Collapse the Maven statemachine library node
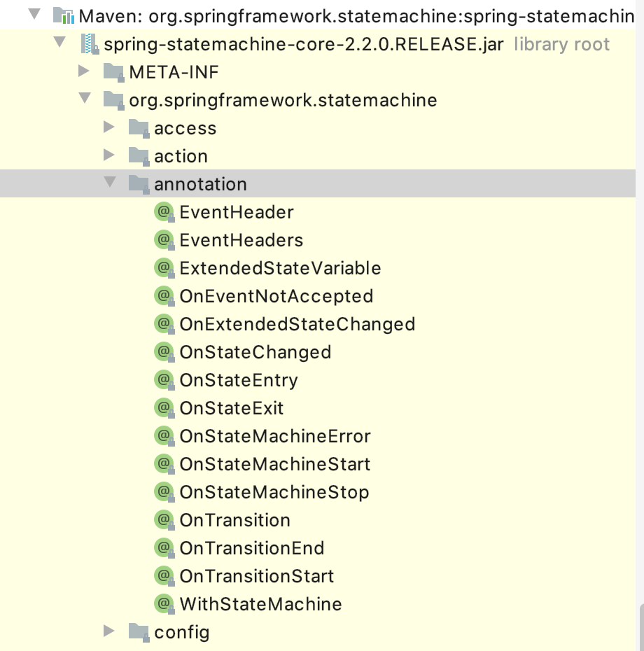644x651 pixels. tap(34, 14)
